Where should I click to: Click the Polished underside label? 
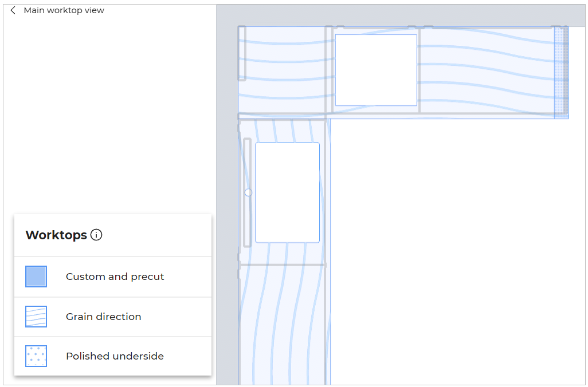115,356
